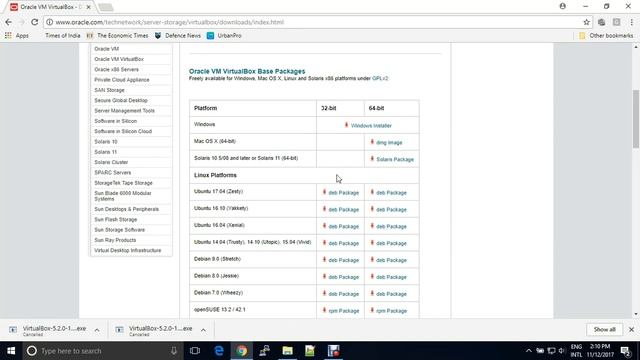Open Secure Global Desktop sidebar link
640x360 pixels.
121,100
